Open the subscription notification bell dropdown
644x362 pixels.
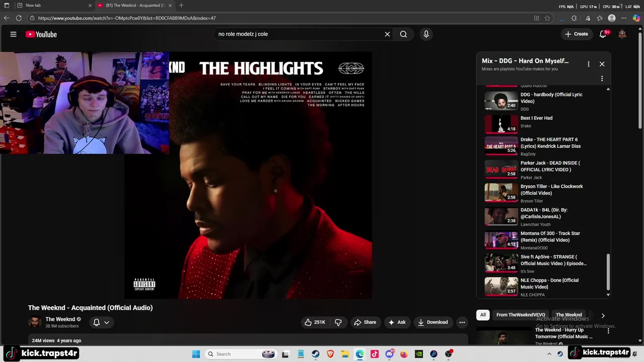tap(101, 322)
